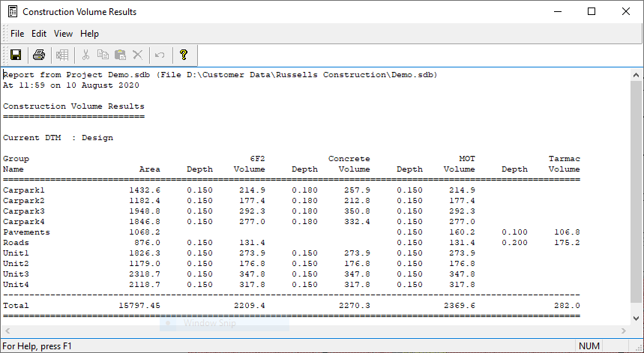Viewport: 644px width, 353px height.
Task: Click the vertical scrollbar up arrow
Action: pos(637,75)
